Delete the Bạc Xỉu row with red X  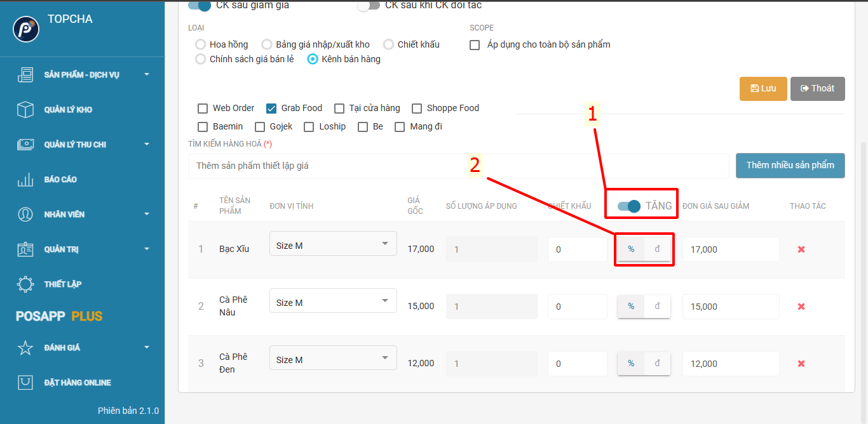tap(801, 249)
